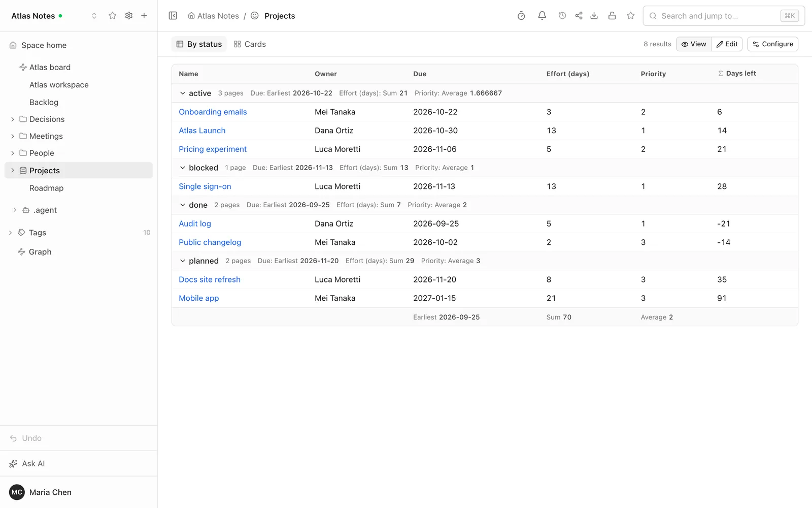Open Maria Chen user profile
This screenshot has width=812, height=508.
(x=41, y=492)
